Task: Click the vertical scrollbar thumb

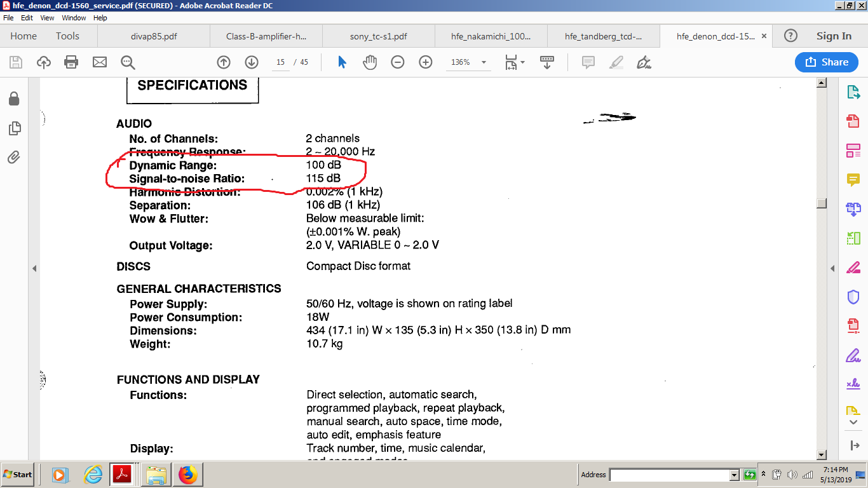Action: point(822,203)
